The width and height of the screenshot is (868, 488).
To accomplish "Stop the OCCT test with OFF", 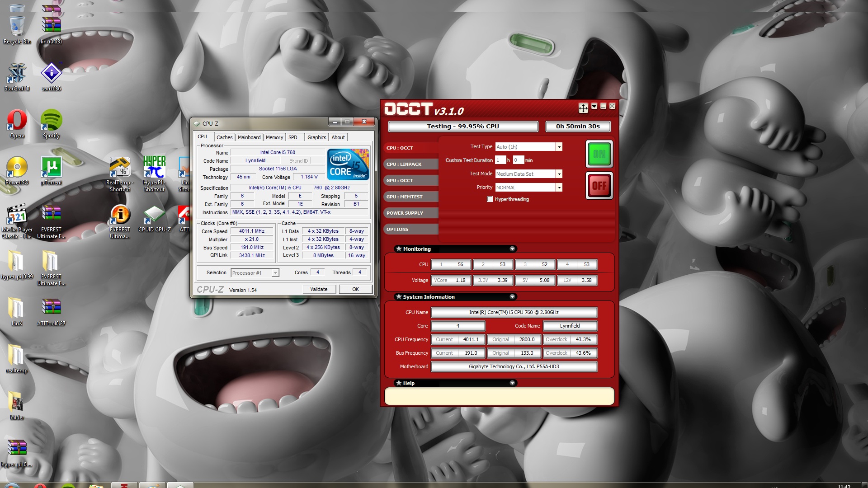I will 599,185.
